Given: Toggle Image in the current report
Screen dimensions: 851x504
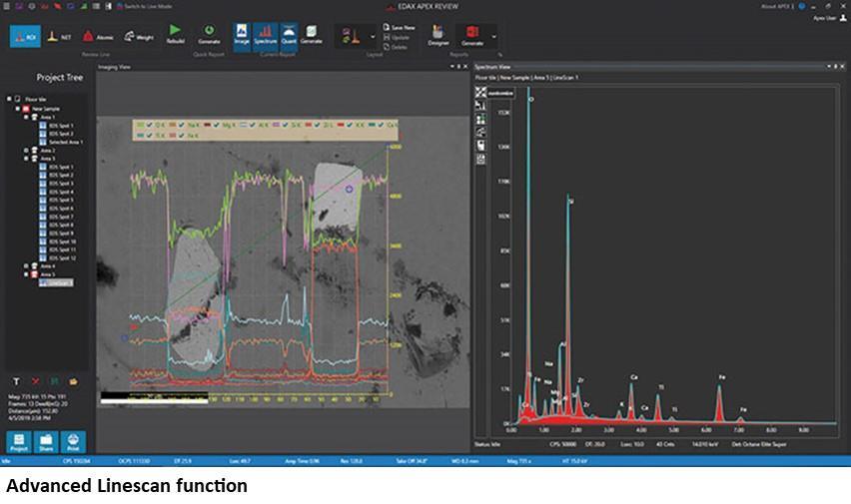Looking at the screenshot, I should click(242, 35).
